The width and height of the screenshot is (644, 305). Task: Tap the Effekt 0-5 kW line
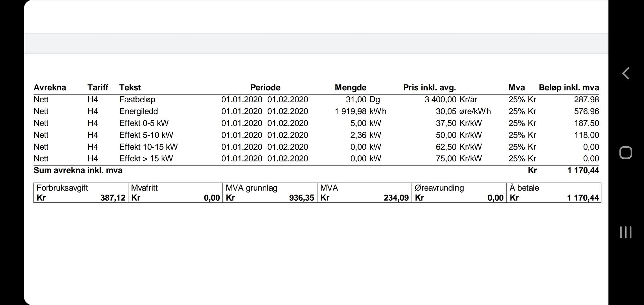144,123
